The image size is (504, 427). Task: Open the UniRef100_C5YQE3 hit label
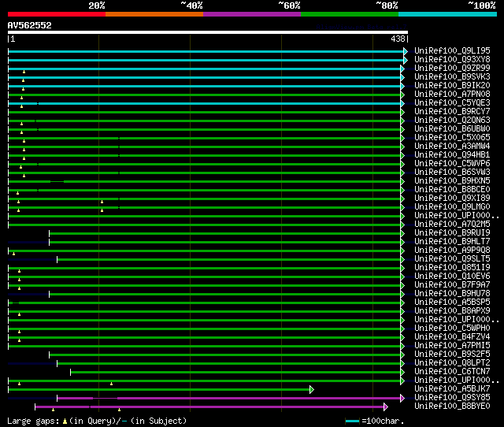[451, 102]
